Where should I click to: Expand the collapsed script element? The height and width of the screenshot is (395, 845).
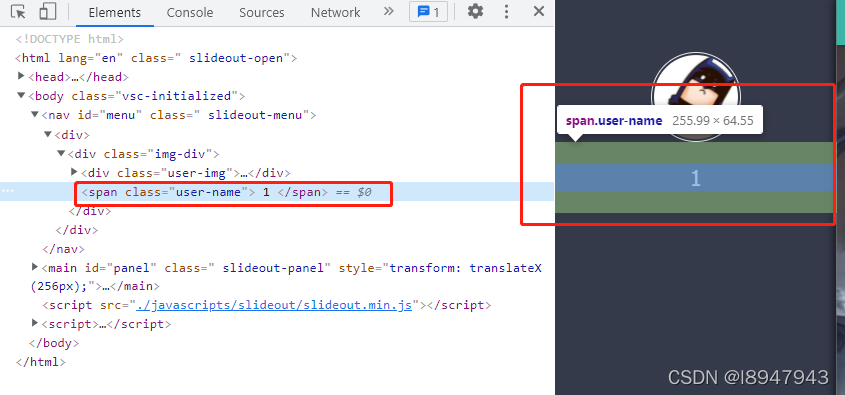35,324
